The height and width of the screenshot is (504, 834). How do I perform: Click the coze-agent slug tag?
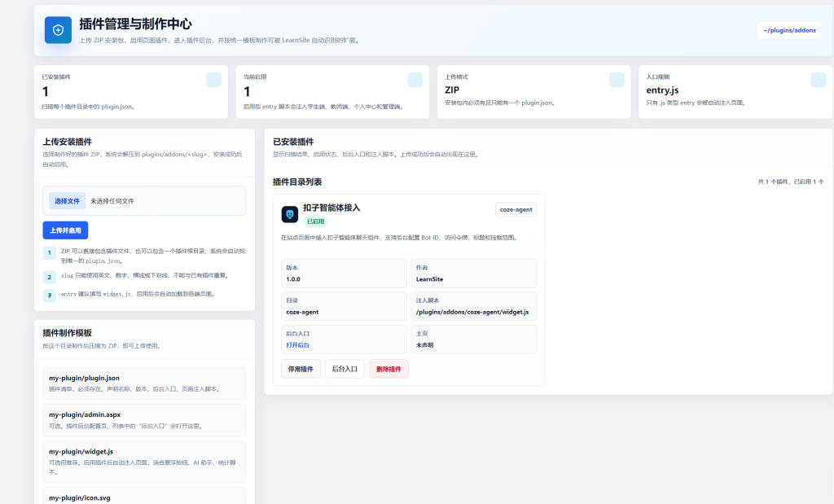516,209
